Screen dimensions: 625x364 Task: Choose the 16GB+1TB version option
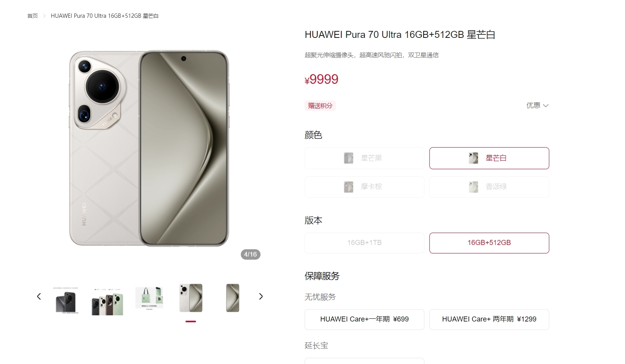[x=364, y=243]
